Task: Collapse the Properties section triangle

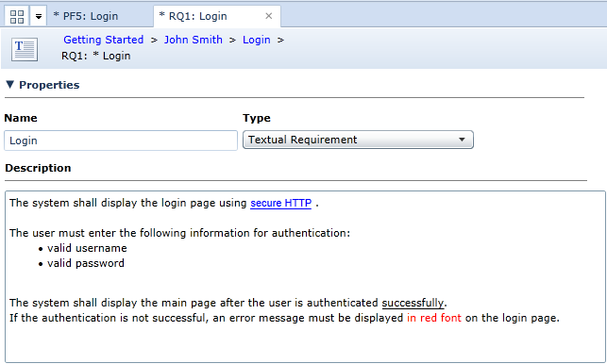Action: tap(10, 84)
